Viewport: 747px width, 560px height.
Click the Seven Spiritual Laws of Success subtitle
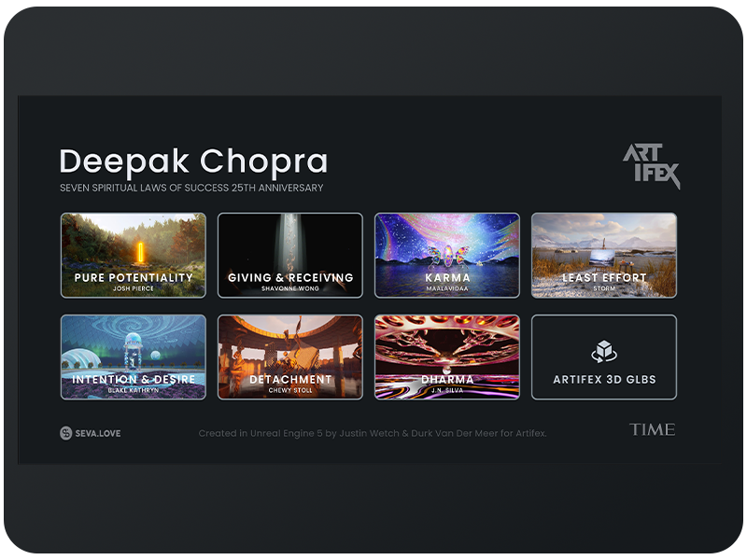click(191, 188)
